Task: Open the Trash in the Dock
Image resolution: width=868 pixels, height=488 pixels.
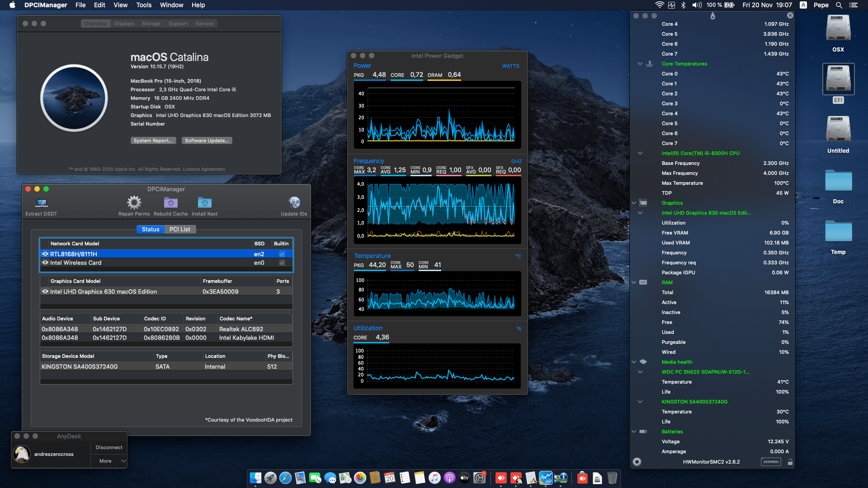Action: [x=612, y=478]
